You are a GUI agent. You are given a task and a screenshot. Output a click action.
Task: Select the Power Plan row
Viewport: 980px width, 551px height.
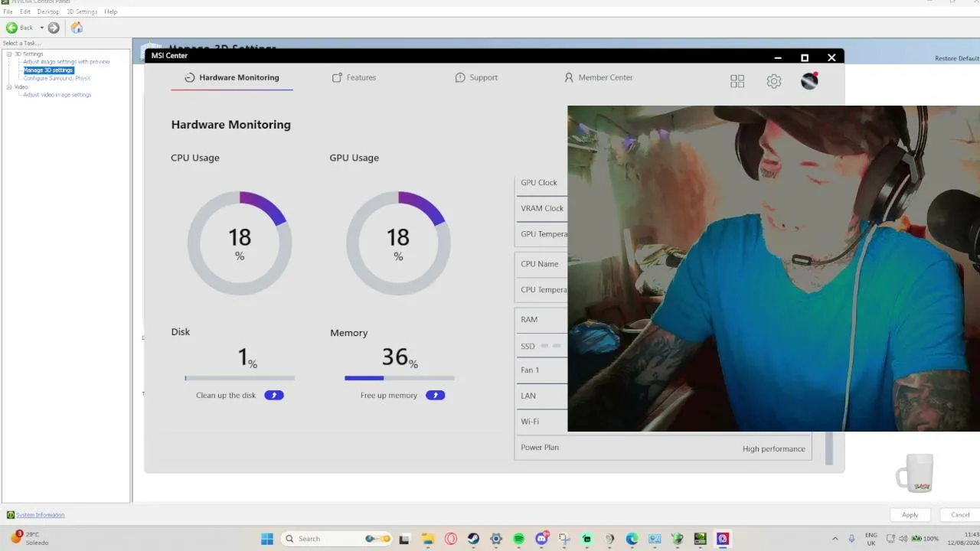[663, 448]
